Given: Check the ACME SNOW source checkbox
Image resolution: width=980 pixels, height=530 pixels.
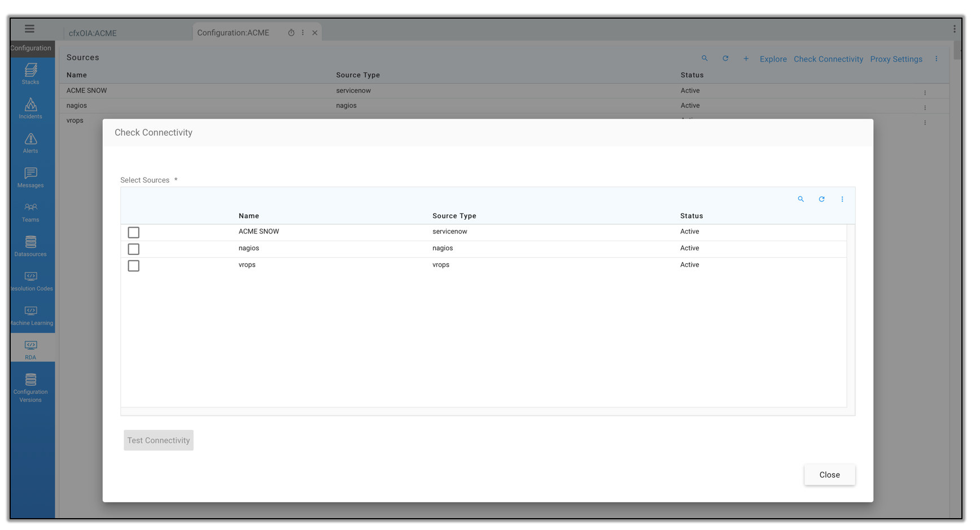Looking at the screenshot, I should coord(134,232).
